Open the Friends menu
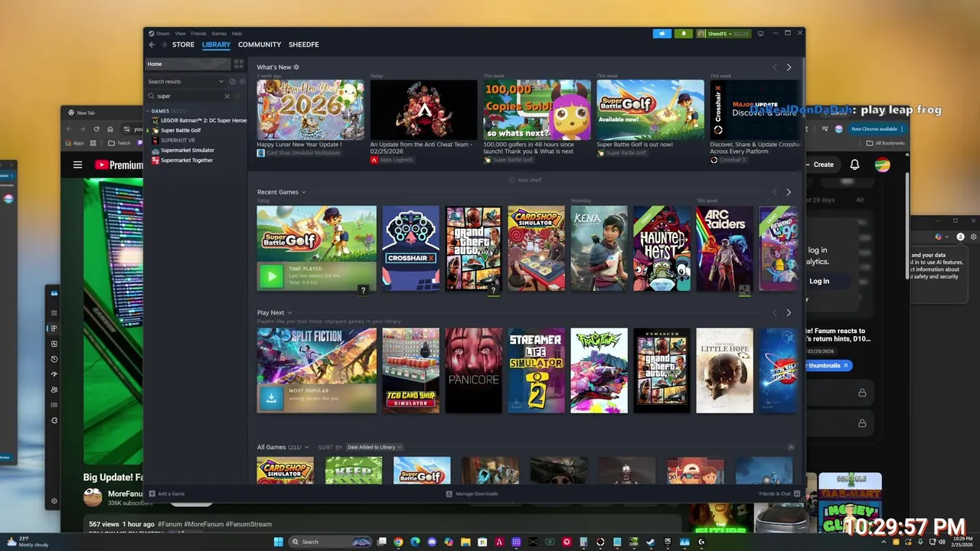The image size is (980, 551). pos(198,34)
